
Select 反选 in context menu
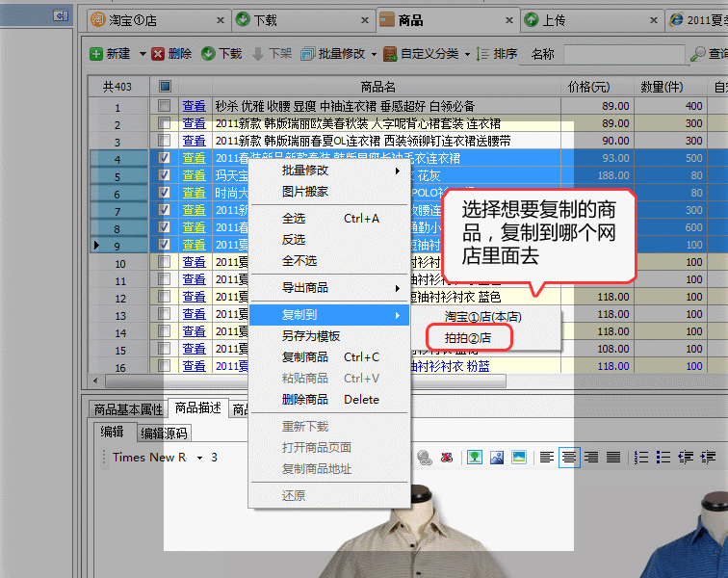pos(329,240)
